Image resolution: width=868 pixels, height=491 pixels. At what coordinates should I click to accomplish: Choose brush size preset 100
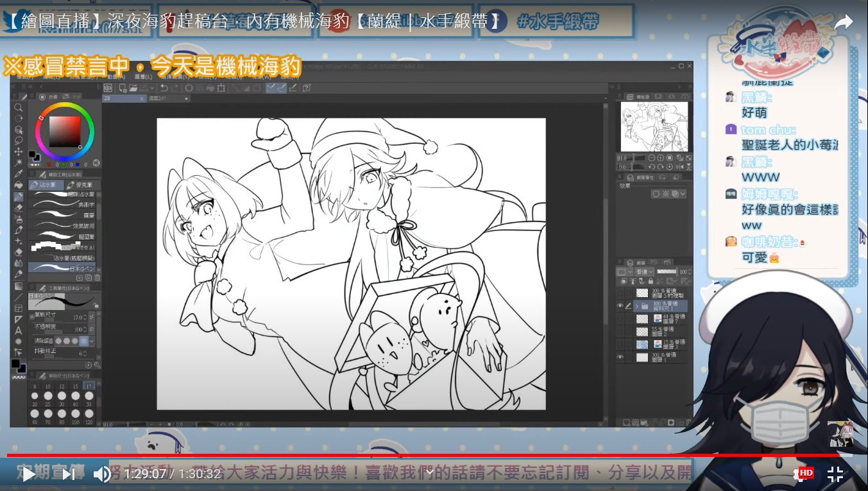[75, 417]
